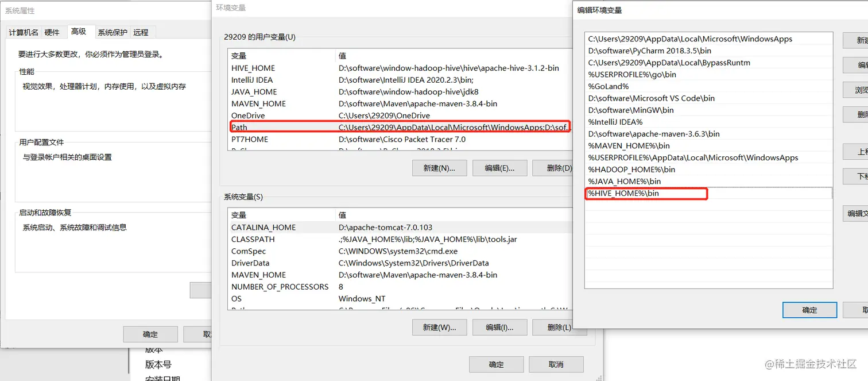Click 确定 in the 环境变量 window
868x381 pixels.
click(497, 364)
